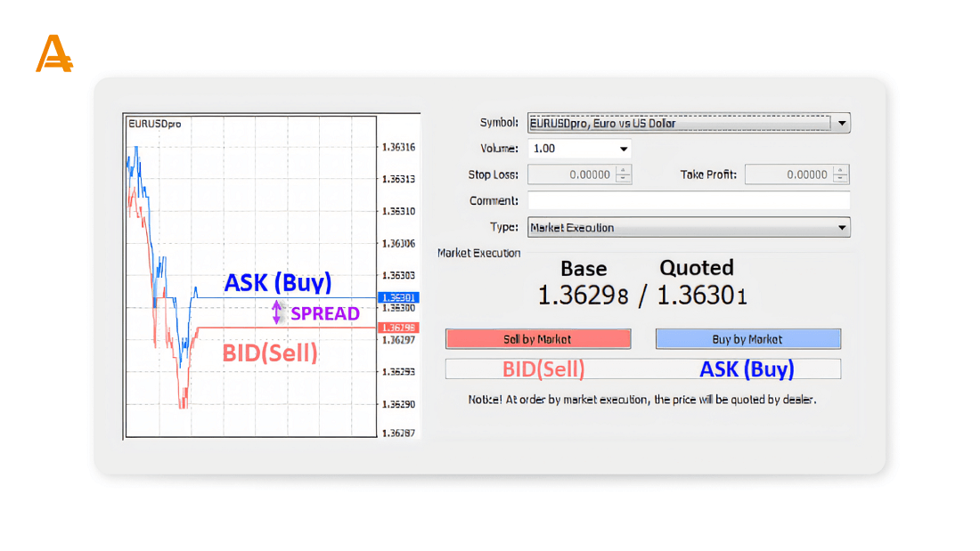Decrease Take Profit with down arrow

click(841, 179)
